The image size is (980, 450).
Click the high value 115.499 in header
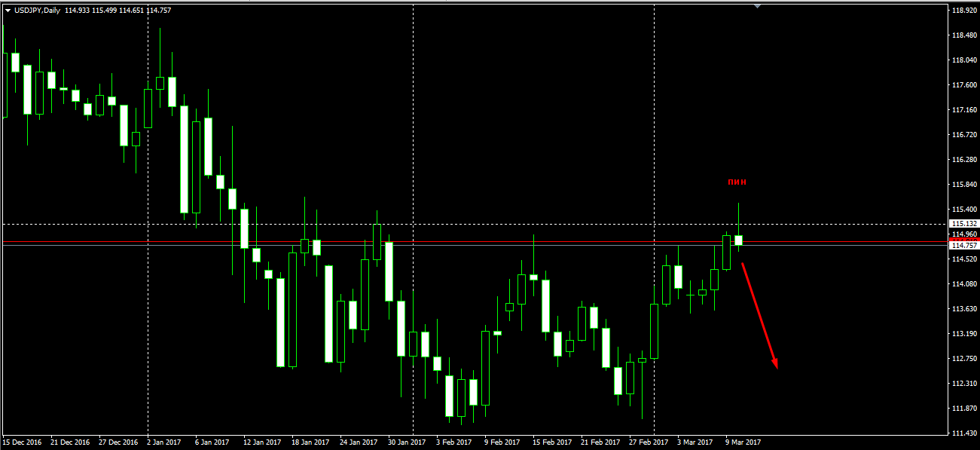pos(104,11)
